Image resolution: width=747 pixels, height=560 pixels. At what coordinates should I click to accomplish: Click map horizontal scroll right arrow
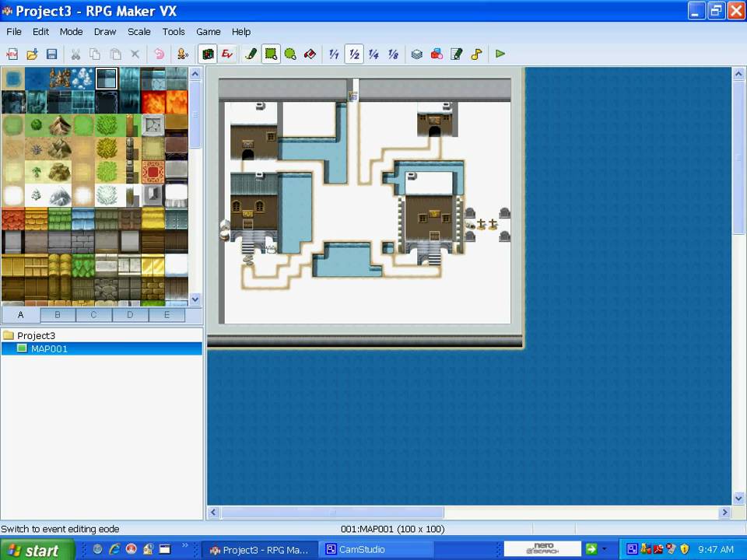[x=725, y=513]
